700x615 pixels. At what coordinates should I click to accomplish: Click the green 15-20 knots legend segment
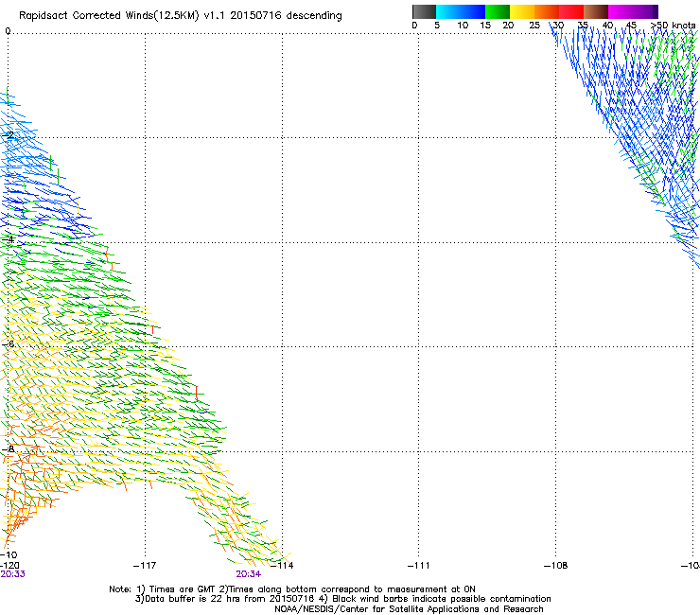(x=498, y=11)
